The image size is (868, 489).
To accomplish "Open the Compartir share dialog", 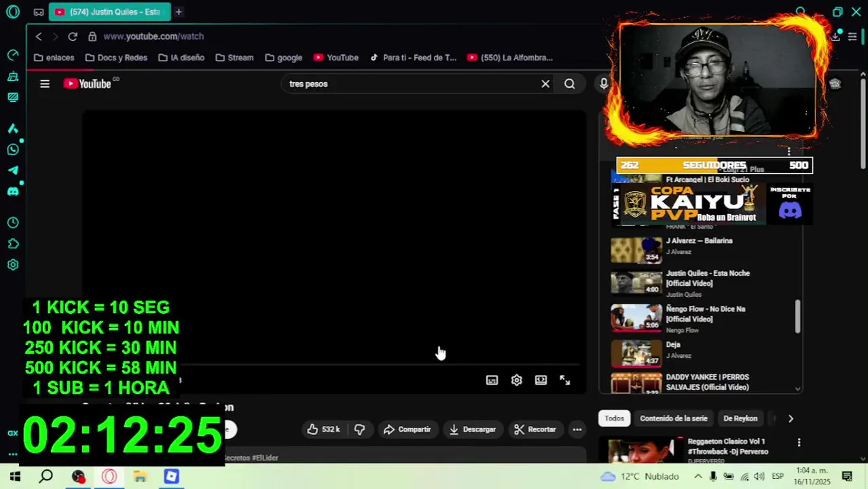I will tap(407, 429).
